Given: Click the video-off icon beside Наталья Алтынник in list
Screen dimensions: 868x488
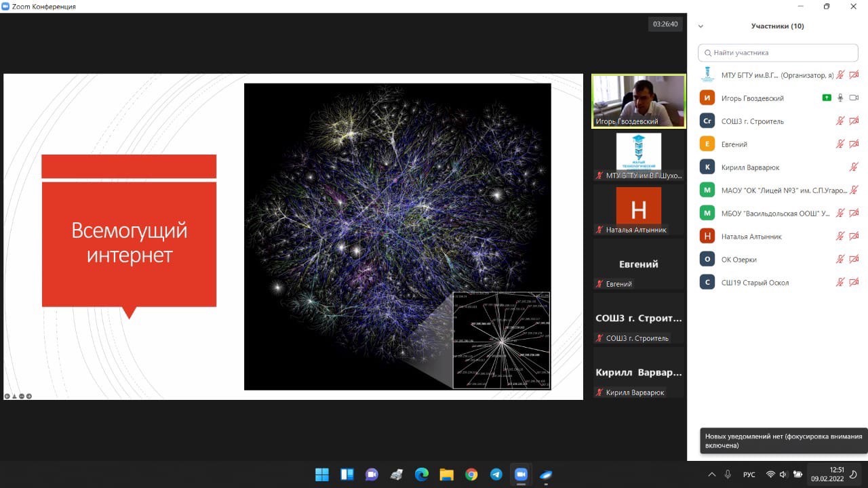Looking at the screenshot, I should [x=854, y=236].
